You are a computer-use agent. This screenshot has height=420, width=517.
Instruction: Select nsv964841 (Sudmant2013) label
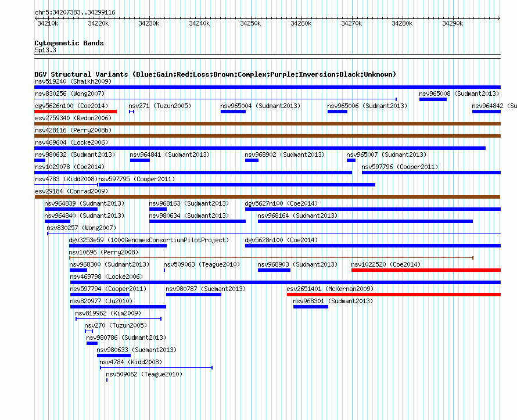(170, 155)
